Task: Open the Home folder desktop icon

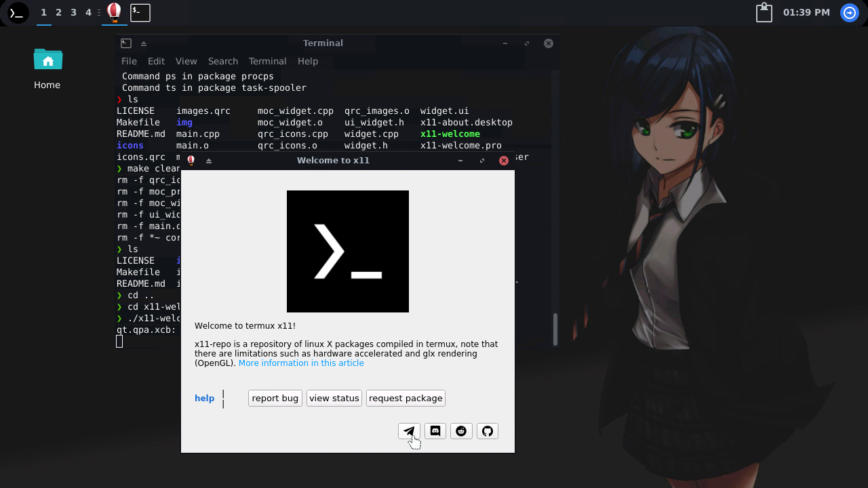Action: coord(47,68)
